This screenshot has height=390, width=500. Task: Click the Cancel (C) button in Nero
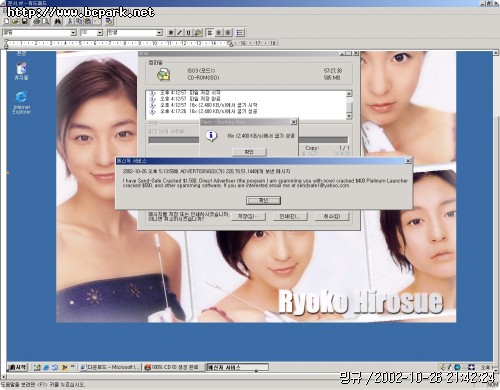[x=332, y=216]
